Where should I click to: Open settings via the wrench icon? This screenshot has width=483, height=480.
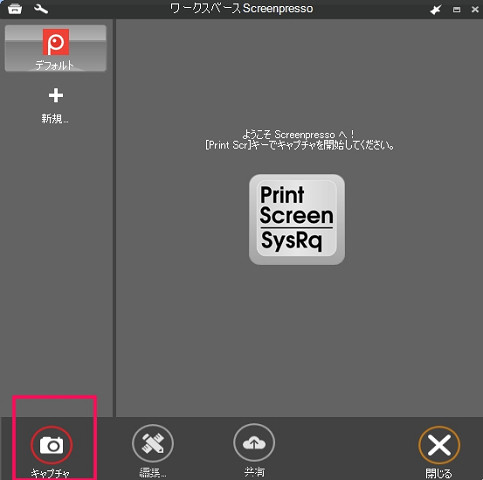[x=41, y=9]
